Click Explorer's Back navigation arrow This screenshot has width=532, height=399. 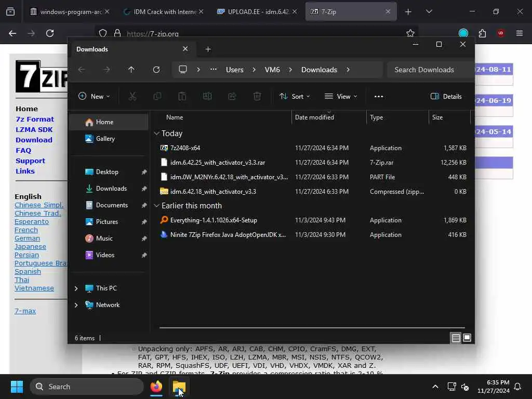point(82,70)
